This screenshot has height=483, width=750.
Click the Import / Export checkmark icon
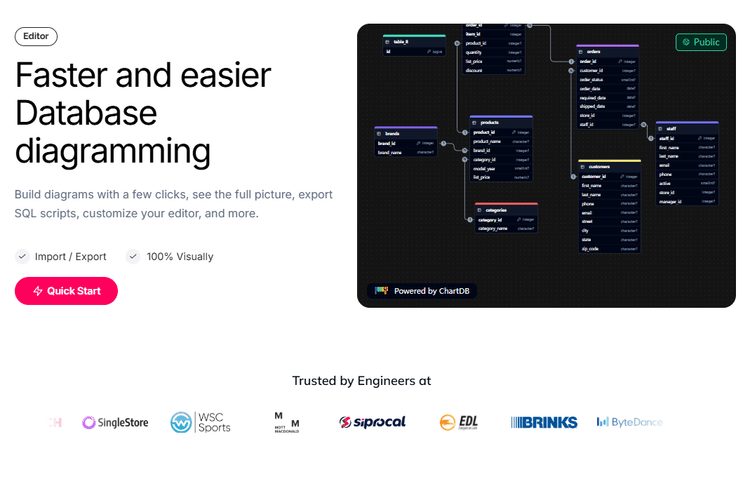pos(22,256)
